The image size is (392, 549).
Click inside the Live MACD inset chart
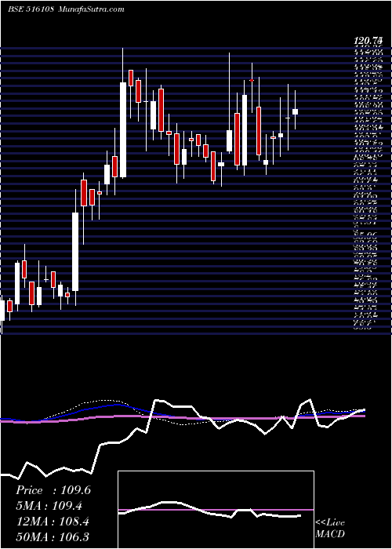point(216,510)
